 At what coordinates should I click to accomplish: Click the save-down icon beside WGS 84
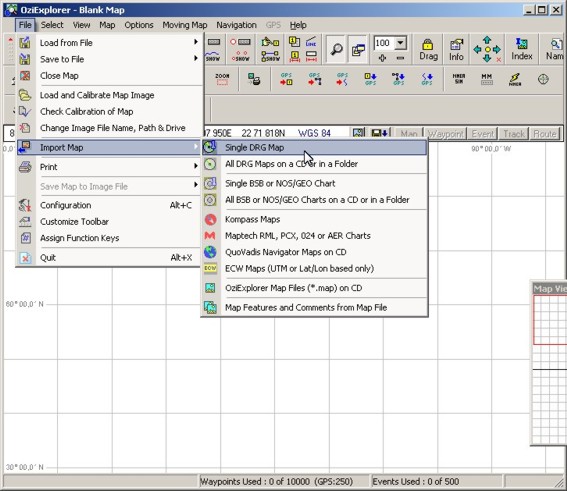(380, 133)
